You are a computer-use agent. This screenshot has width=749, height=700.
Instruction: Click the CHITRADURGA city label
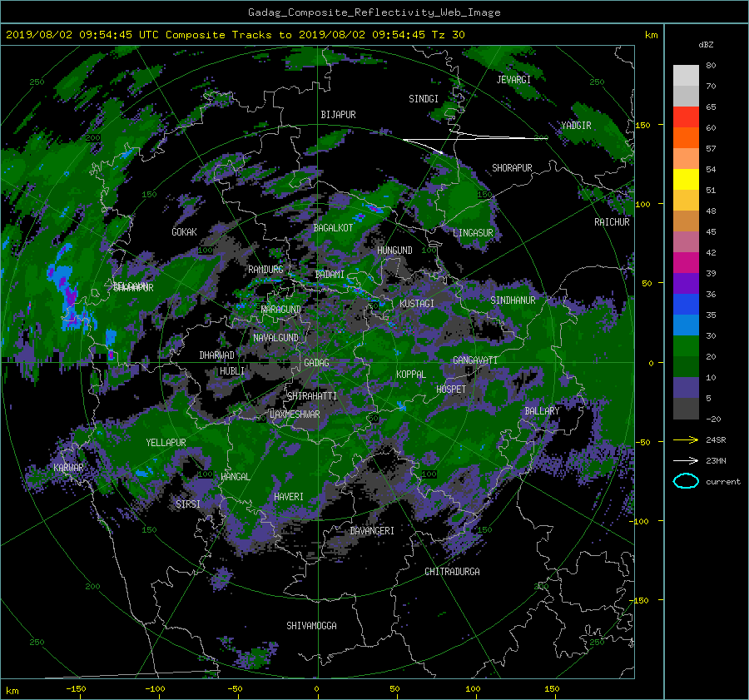point(453,572)
